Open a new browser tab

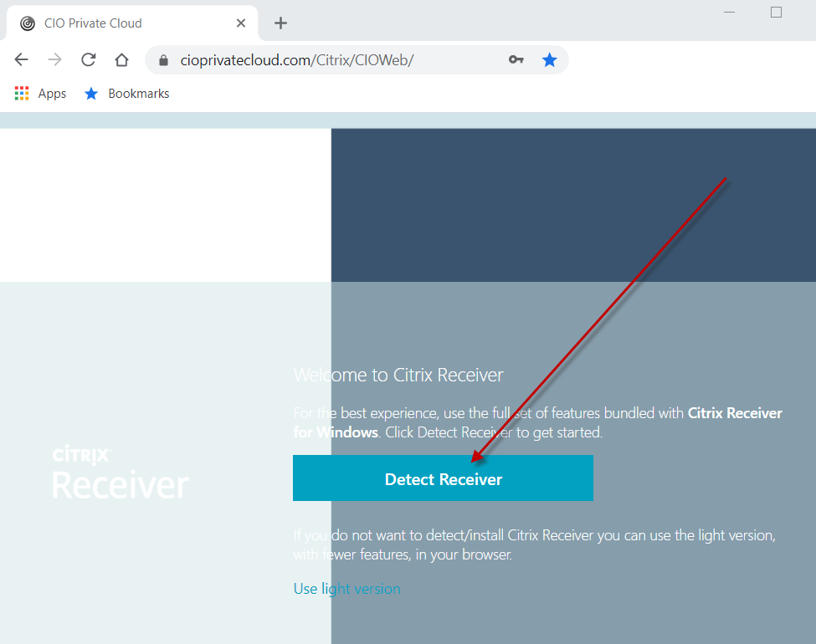[x=280, y=23]
